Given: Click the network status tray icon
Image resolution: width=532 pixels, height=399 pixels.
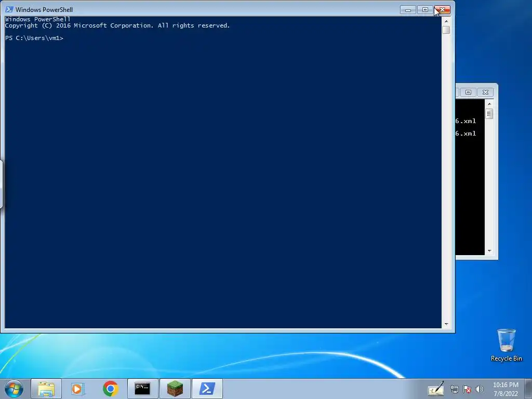Looking at the screenshot, I should click(x=454, y=389).
